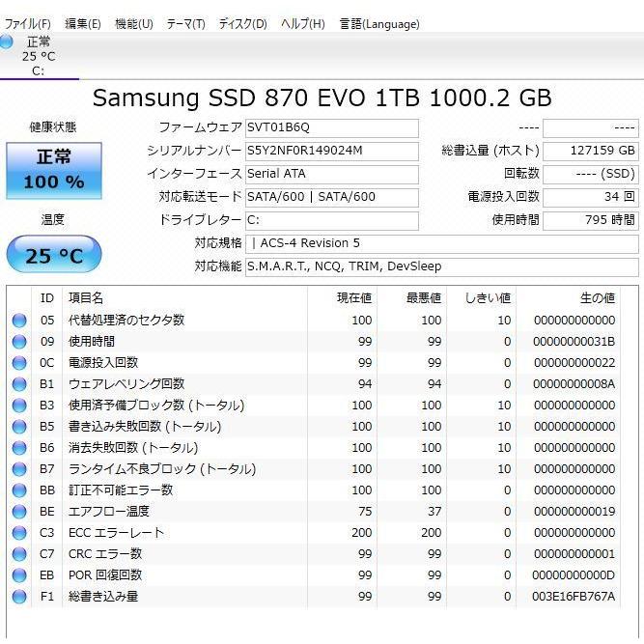Viewport: 644px width, 644px height.
Task: Click the Samsung SSD 870 EVO 1TB title
Action: 322,98
